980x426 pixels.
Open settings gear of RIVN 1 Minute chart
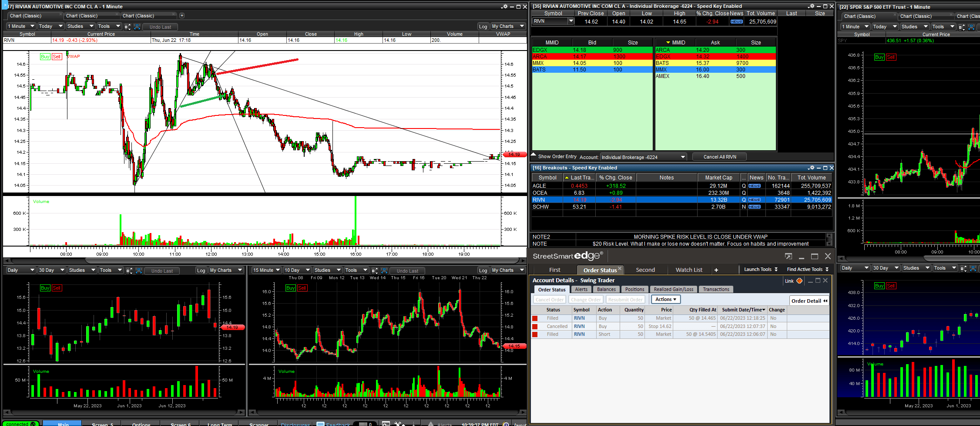click(x=504, y=7)
